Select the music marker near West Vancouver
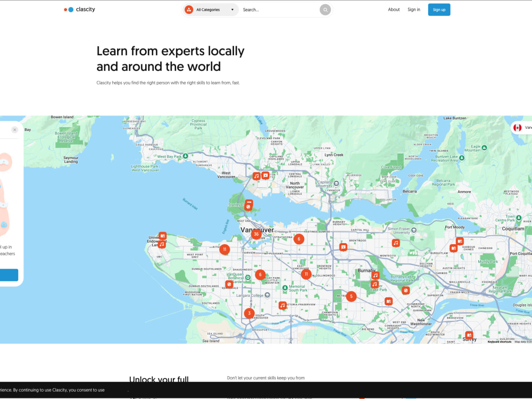 click(256, 176)
